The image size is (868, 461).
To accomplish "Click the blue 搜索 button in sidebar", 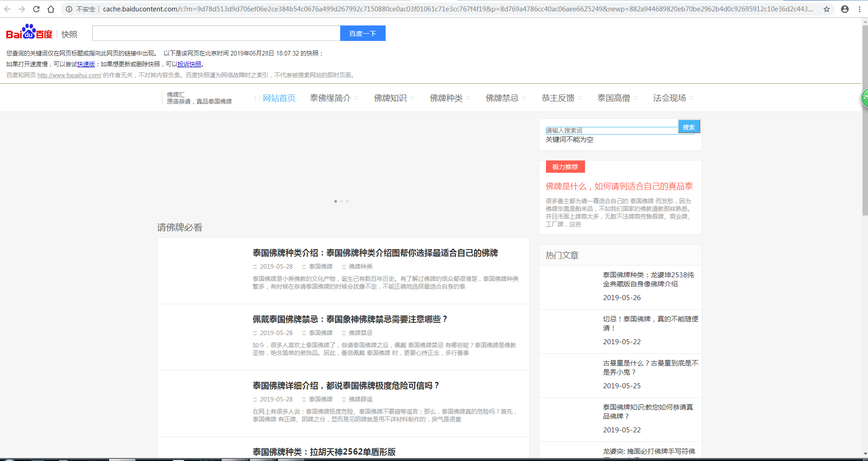I will [x=689, y=127].
